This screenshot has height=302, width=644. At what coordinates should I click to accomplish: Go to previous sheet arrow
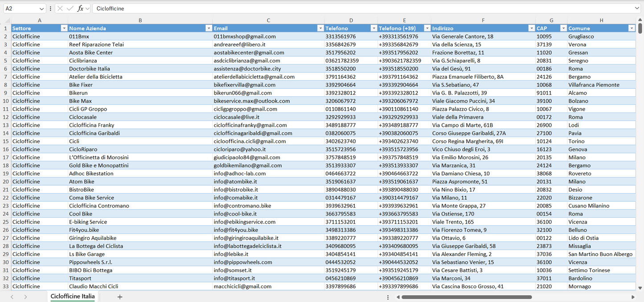click(12, 297)
